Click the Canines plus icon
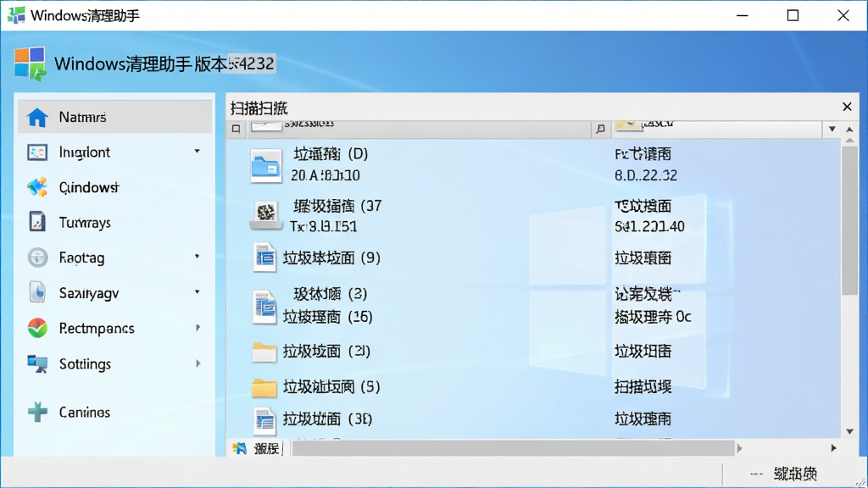The height and width of the screenshot is (488, 868). tap(37, 413)
